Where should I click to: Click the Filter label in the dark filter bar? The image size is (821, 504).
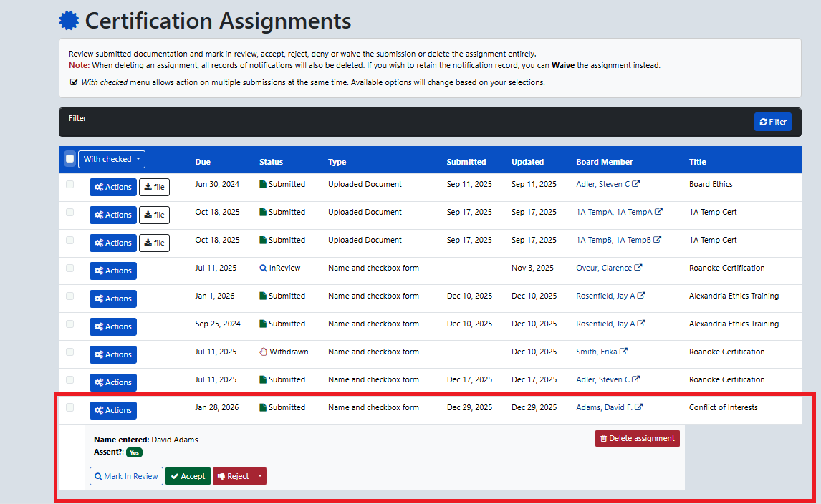point(77,118)
